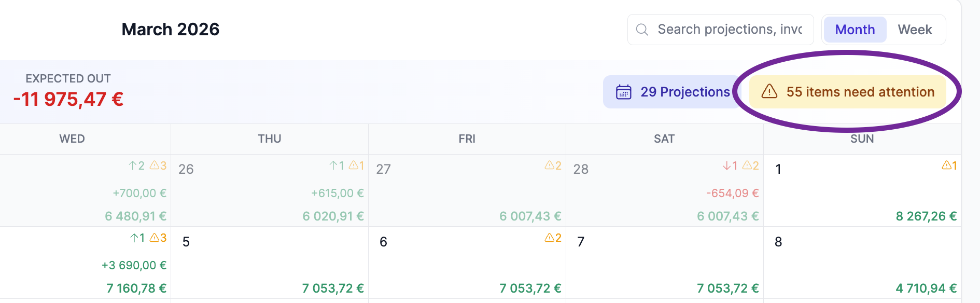
Task: Click the ⚠2 warning icon on March 6
Action: click(x=551, y=238)
